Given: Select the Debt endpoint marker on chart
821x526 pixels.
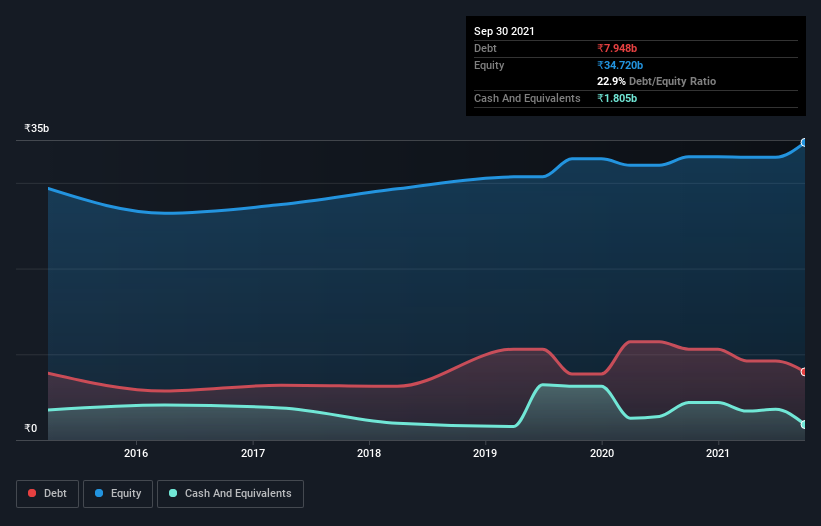Looking at the screenshot, I should [x=805, y=372].
